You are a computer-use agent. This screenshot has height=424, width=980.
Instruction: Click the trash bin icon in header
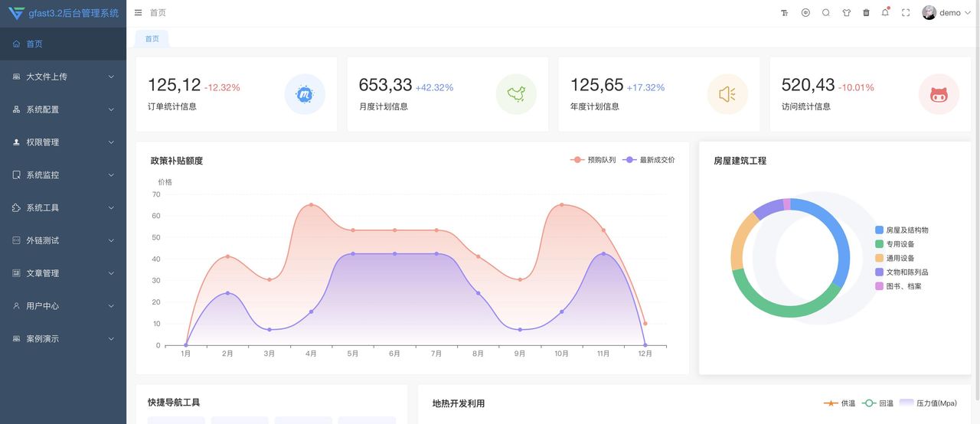pos(866,13)
